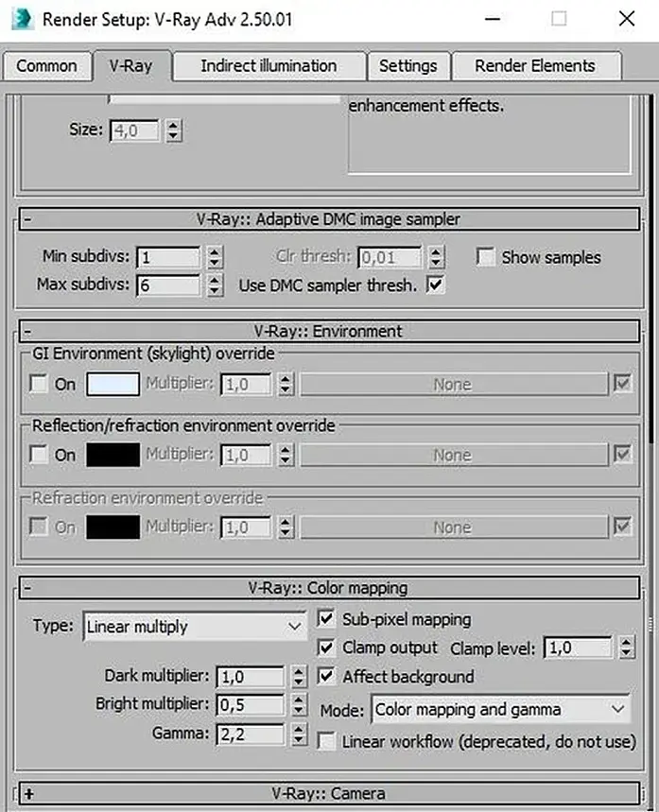659x812 pixels.
Task: Open the Mode Color mapping and gamma dropdown
Action: (501, 709)
